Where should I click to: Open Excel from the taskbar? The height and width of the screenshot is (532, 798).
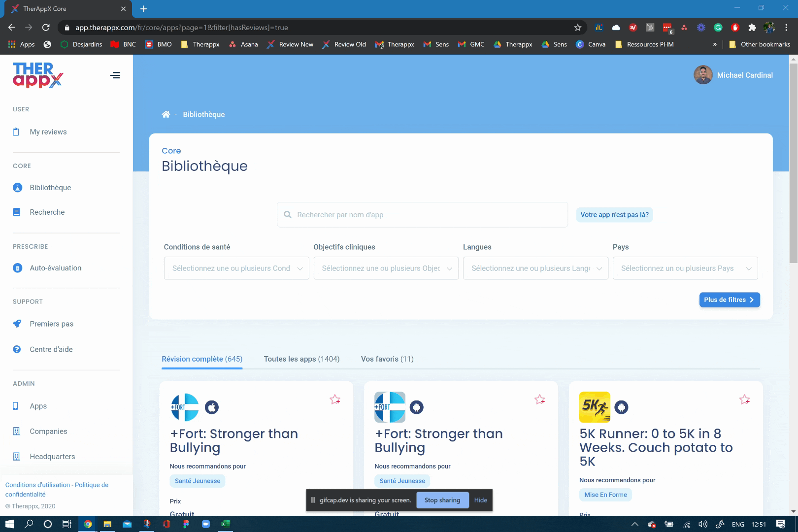tap(225, 524)
